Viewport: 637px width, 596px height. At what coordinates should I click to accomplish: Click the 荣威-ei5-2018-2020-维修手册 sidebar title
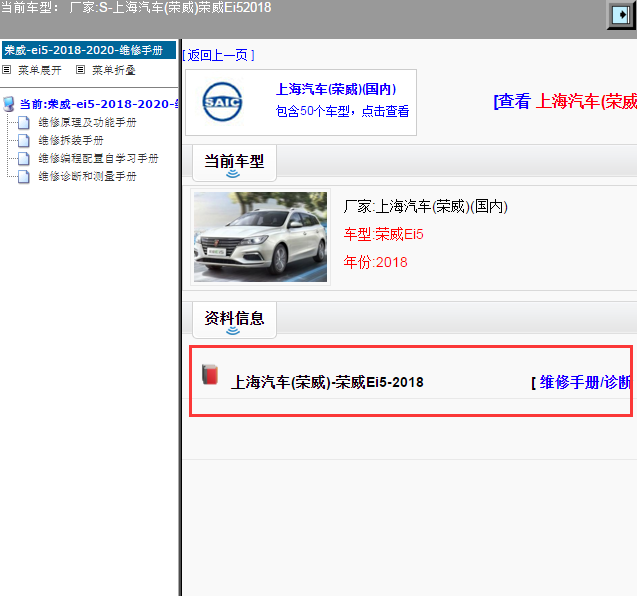[89, 50]
